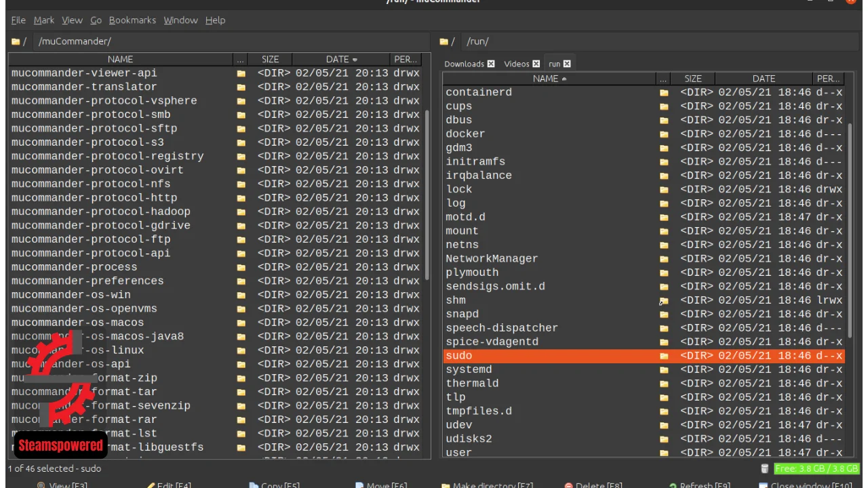Click the Make directory [F7] button
Screen dimensions: 868x488
(487, 485)
